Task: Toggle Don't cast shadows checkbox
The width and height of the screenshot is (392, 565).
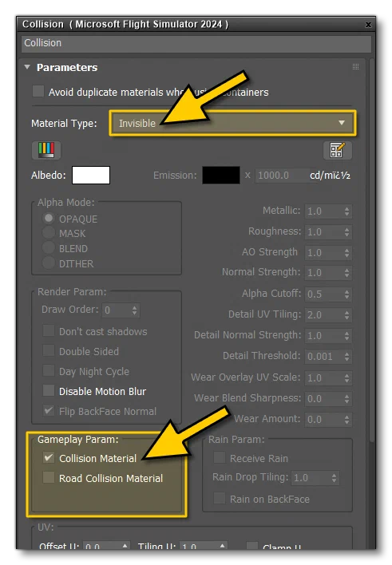Action: [x=49, y=330]
